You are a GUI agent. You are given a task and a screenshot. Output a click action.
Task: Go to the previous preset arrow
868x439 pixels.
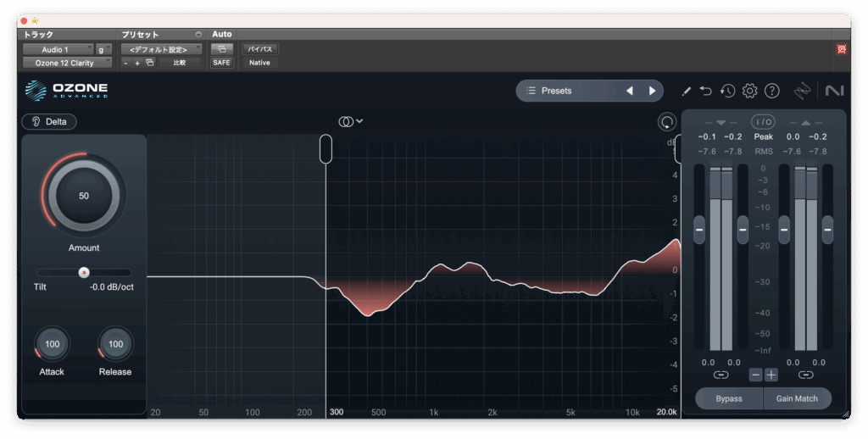pyautogui.click(x=629, y=91)
